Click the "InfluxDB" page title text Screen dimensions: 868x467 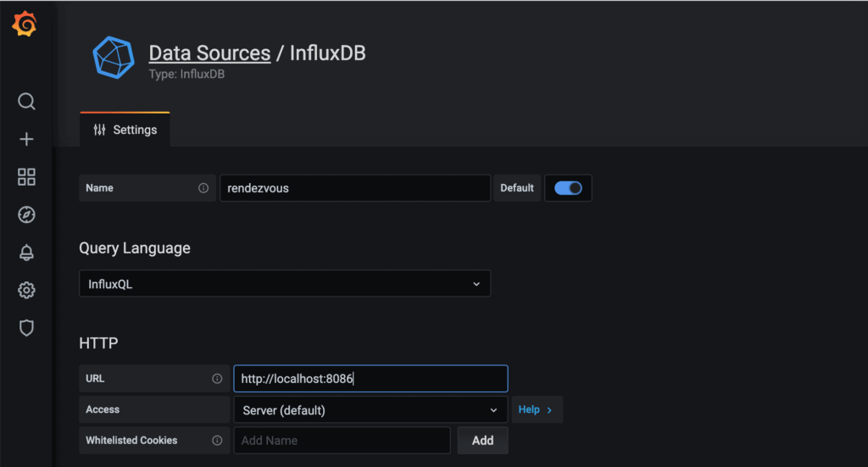coord(328,53)
